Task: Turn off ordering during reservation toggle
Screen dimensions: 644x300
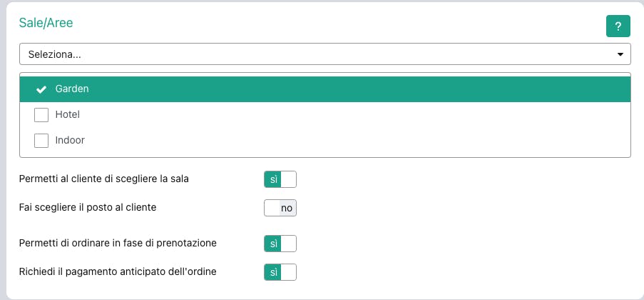Action: click(280, 244)
